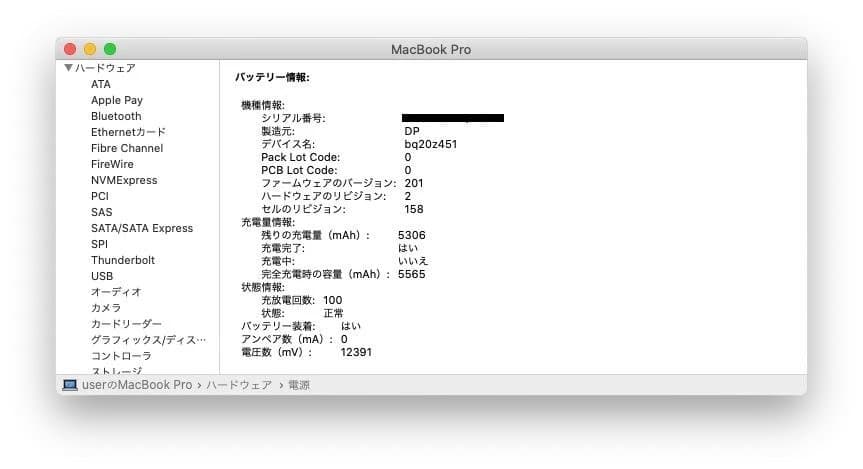The image size is (863, 469).
Task: Click full charge capacity 5565
Action: tap(412, 274)
